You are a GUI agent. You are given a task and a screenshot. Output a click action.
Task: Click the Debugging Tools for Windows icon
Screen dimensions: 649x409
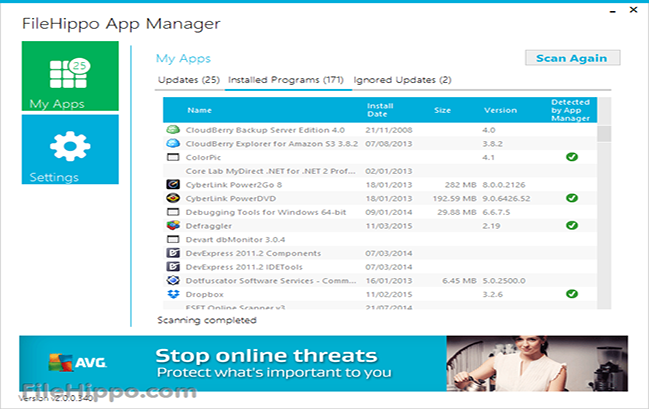tap(173, 212)
